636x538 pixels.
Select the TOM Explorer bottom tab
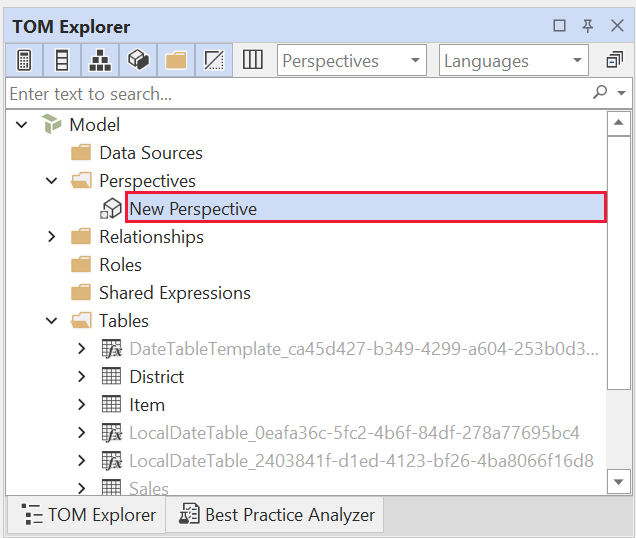coord(89,515)
